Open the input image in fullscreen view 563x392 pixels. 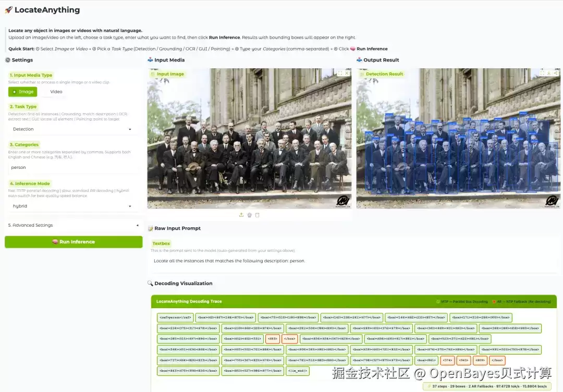tap(340, 73)
